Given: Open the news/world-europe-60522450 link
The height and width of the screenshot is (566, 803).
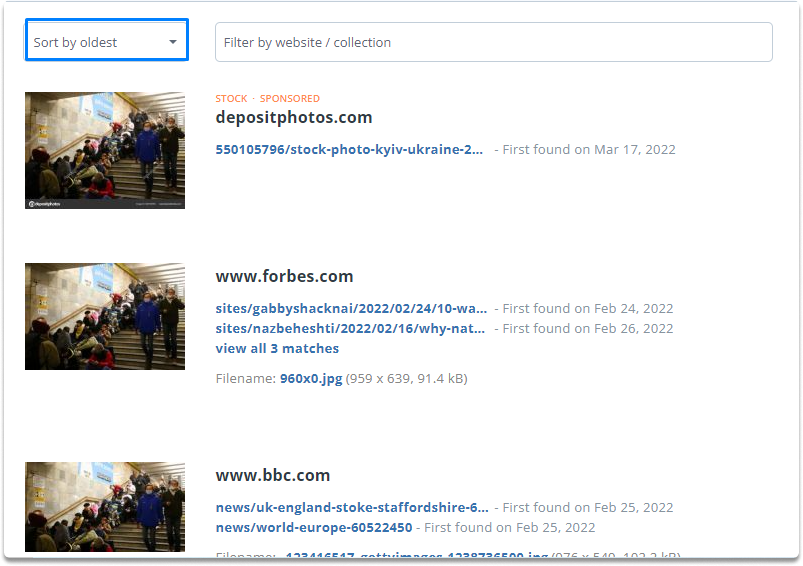Looking at the screenshot, I should [314, 527].
